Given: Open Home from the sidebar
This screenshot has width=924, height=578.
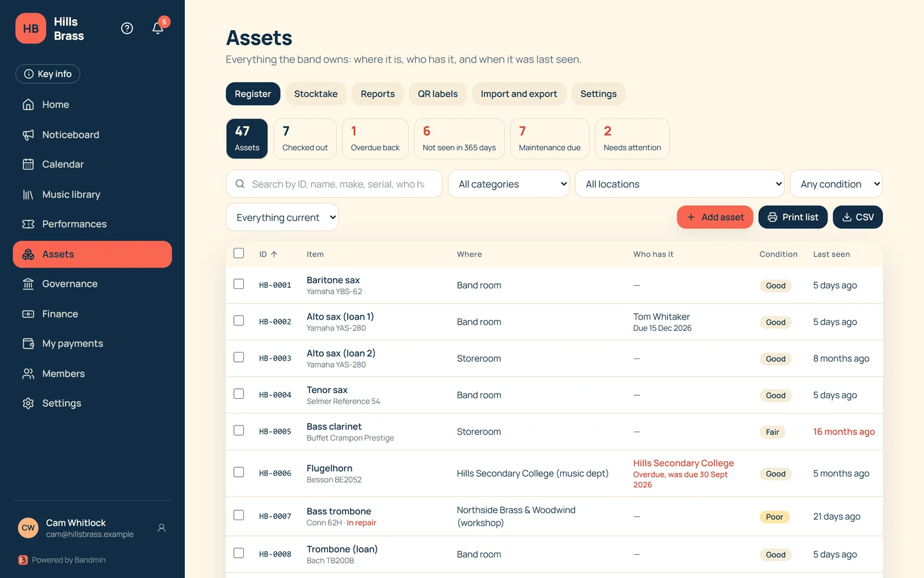Looking at the screenshot, I should point(92,105).
